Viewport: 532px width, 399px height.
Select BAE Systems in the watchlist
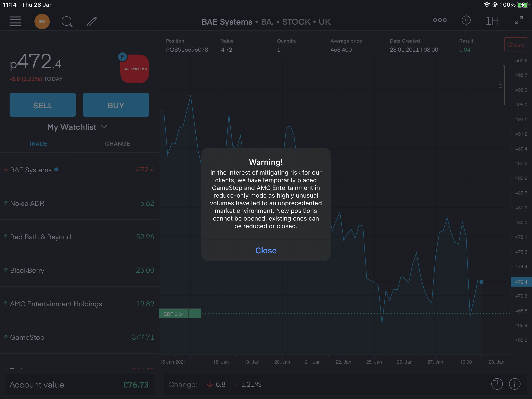79,170
